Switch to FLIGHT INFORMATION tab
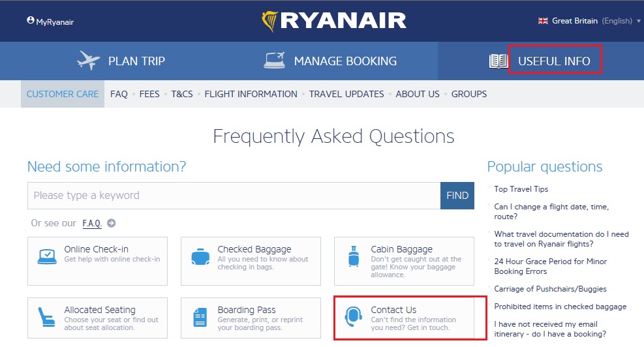Screen dimensions: 644x347 click(x=251, y=94)
